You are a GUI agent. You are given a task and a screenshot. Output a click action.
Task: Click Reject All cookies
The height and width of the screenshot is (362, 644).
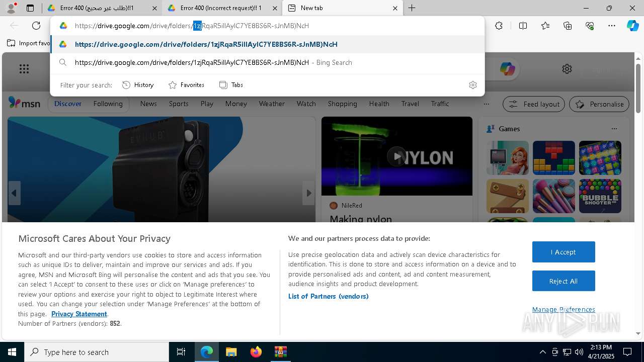point(563,281)
